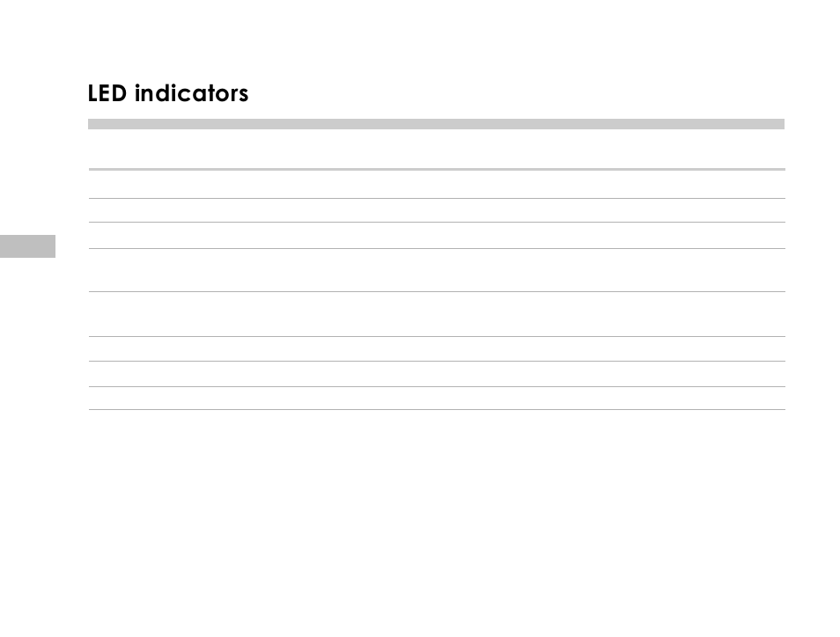
Task: Click the right end of the gray header bar
Action: tap(780, 124)
